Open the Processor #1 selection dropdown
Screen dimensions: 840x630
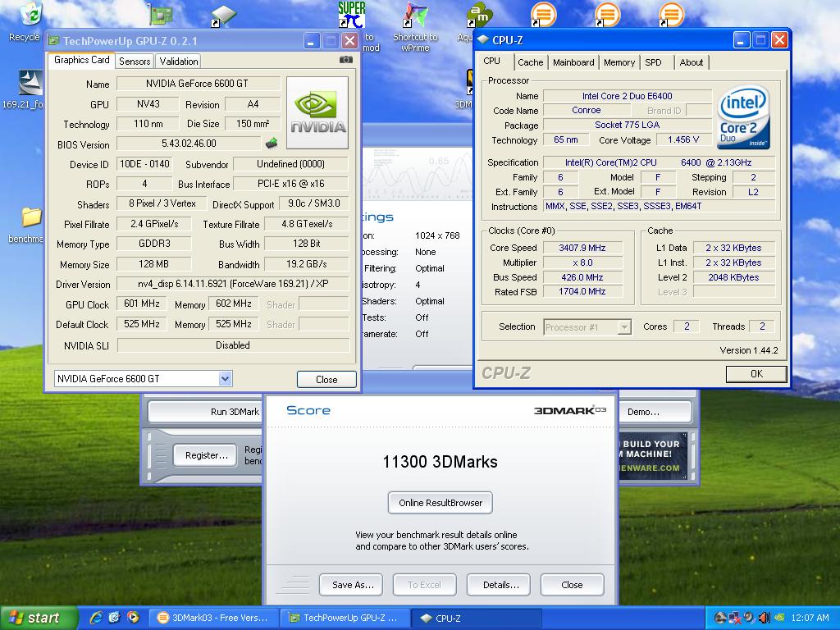624,326
